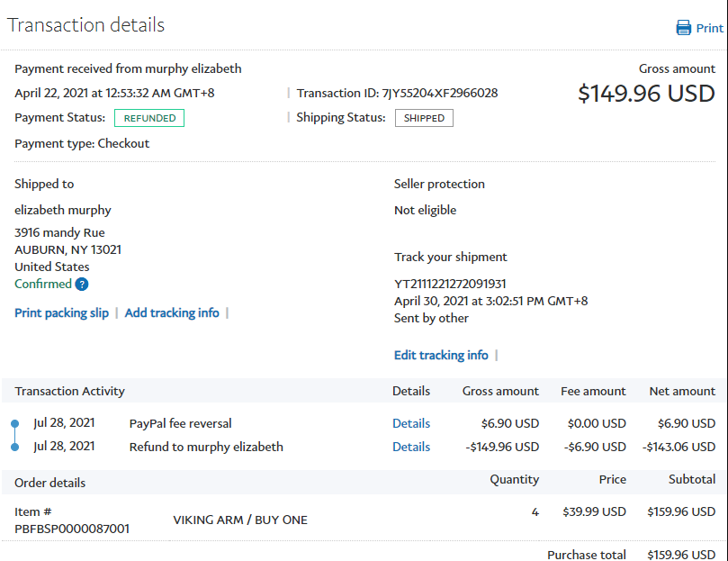Click the Transaction details page heading
The width and height of the screenshot is (728, 561).
coord(86,25)
